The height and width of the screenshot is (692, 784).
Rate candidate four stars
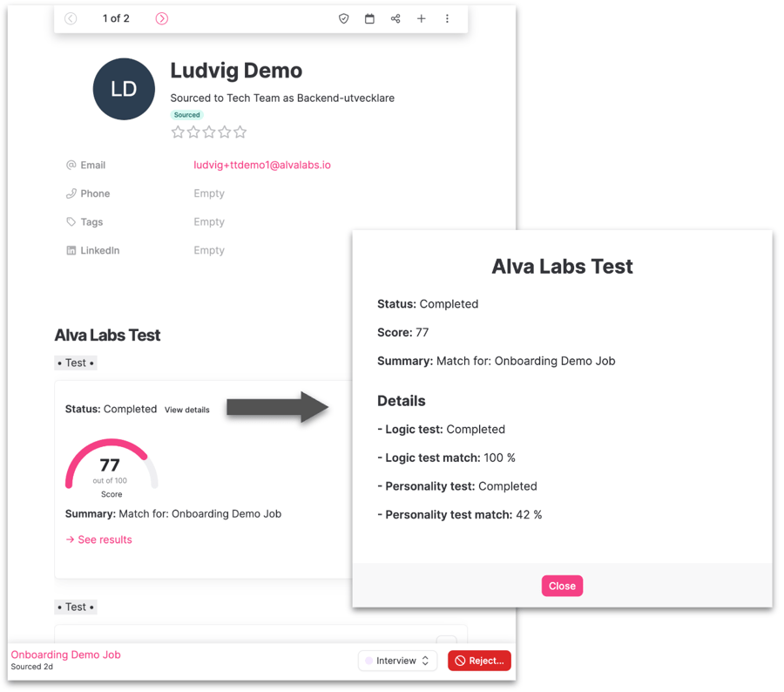[225, 132]
